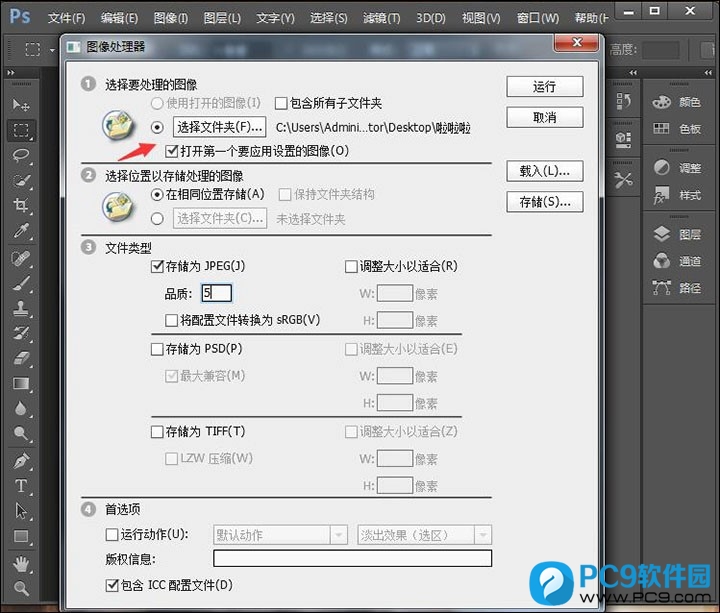Screen dimensions: 720x613
Task: Select the Eraser tool
Action: [x=21, y=358]
